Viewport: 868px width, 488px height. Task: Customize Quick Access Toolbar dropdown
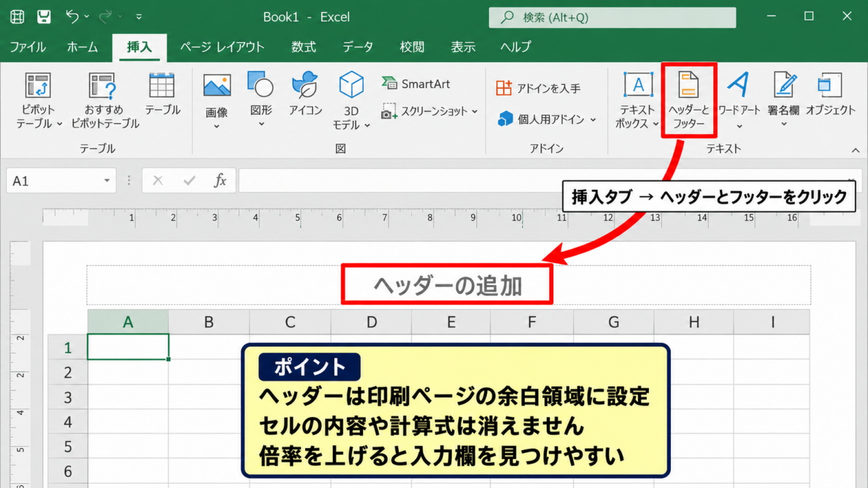(x=139, y=16)
